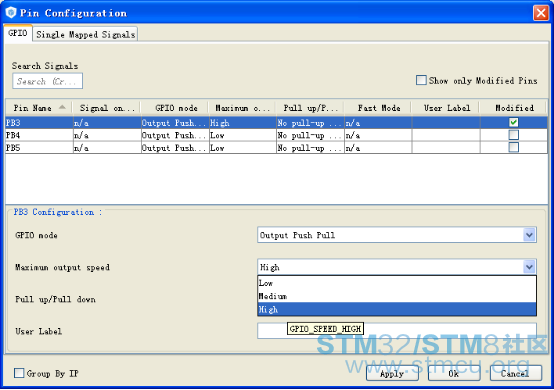
Task: Select High in the speed list
Action: [397, 309]
